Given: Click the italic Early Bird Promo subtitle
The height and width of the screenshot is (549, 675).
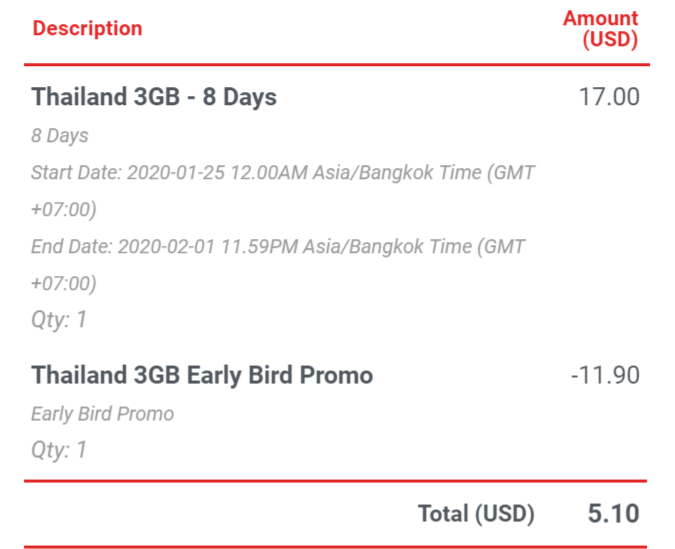Looking at the screenshot, I should tap(102, 414).
